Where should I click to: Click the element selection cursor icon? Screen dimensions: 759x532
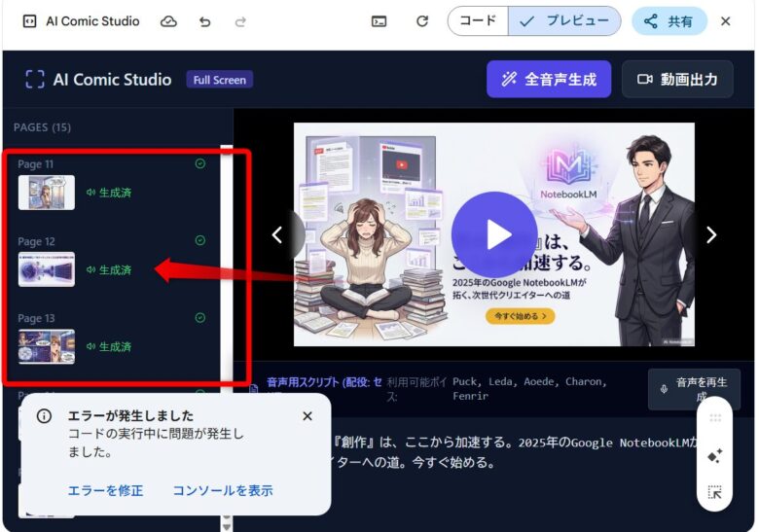715,492
